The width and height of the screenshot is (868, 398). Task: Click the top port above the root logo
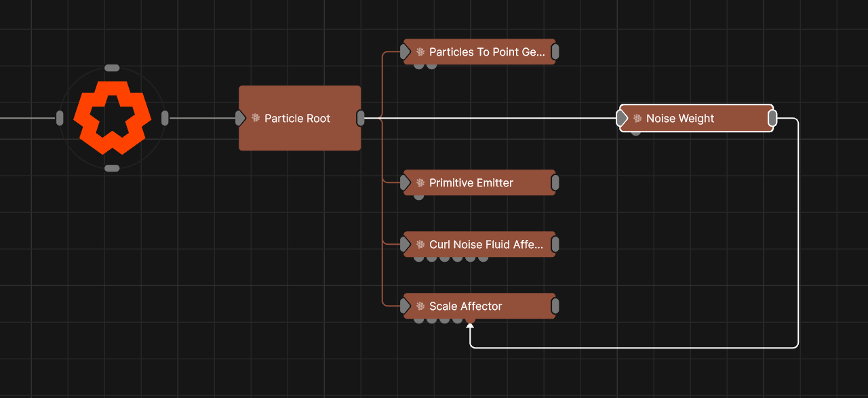click(113, 68)
